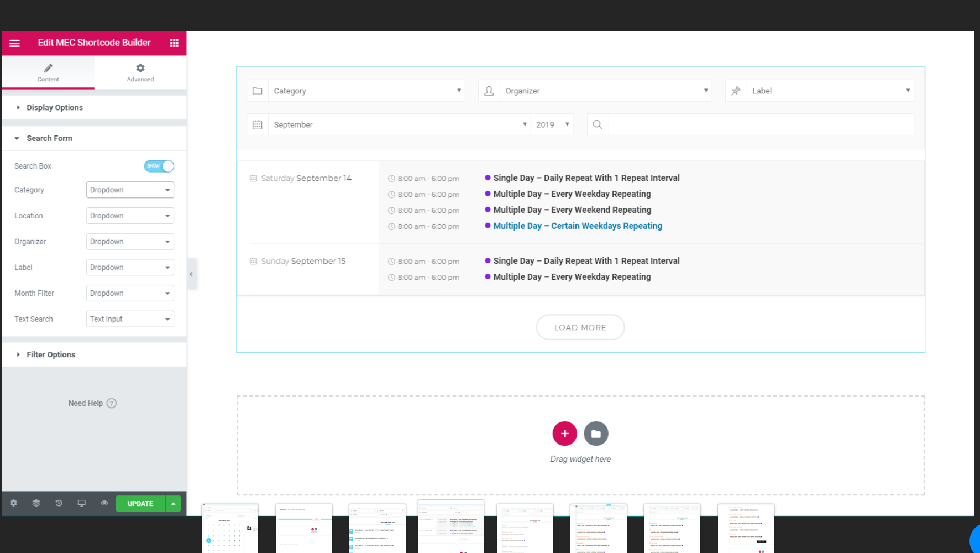Open the 2019 year dropdown
Screen dimensions: 980x553
tap(552, 124)
